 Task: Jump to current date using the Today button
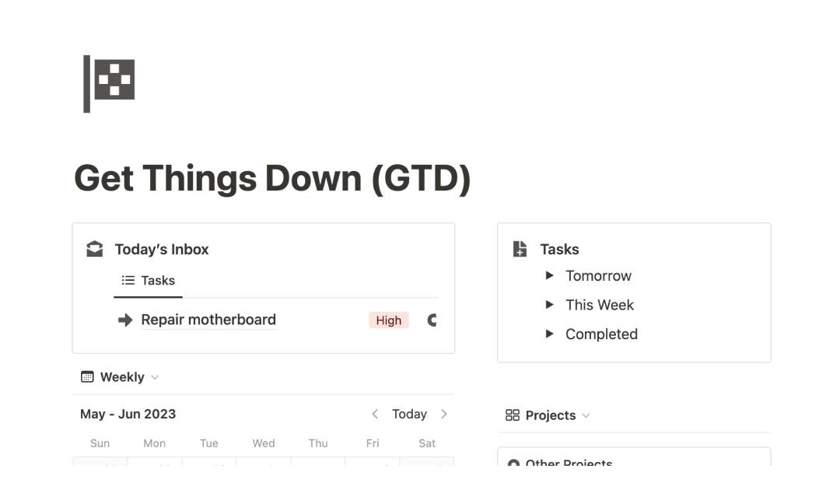tap(410, 414)
